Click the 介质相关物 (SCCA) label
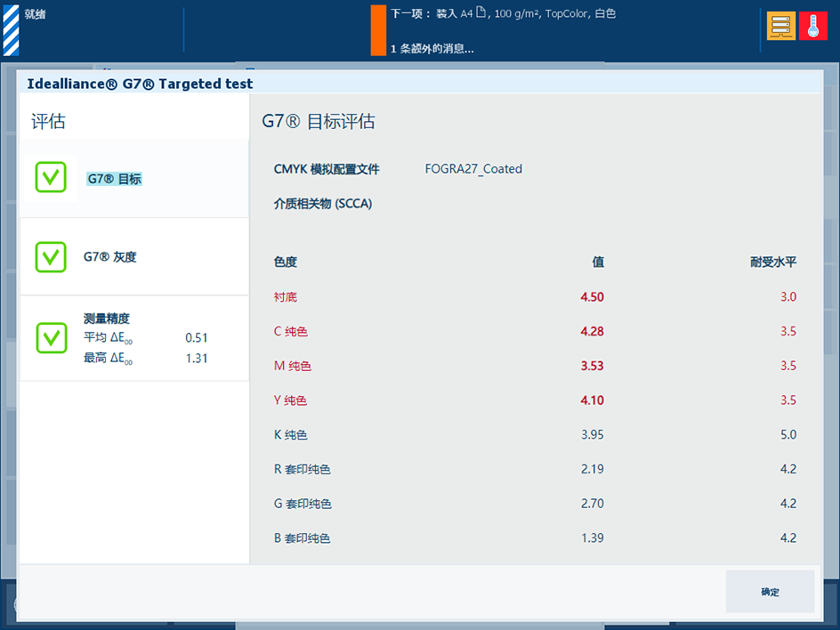This screenshot has width=840, height=630. click(322, 204)
